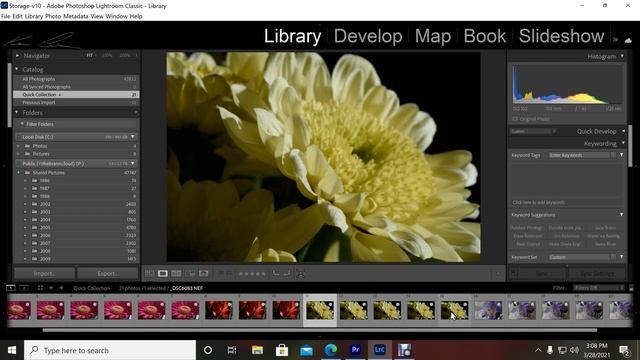Set the five-star rating in toolbar

[264, 274]
